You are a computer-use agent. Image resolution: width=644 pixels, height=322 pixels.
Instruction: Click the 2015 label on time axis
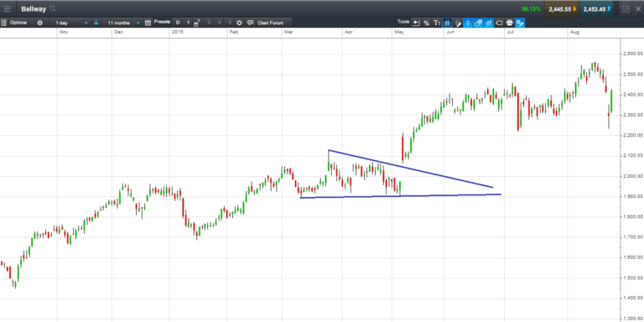(178, 32)
